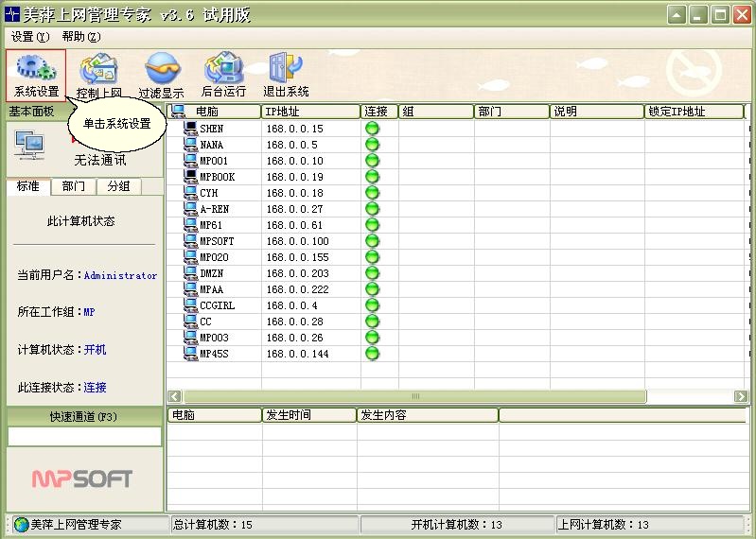Switch to the 标准 tab
This screenshot has height=539, width=756.
coord(28,186)
